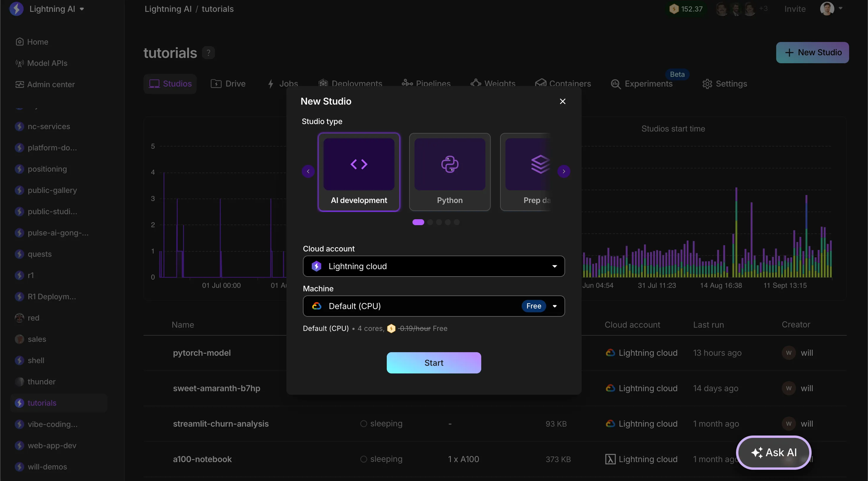Click the credits balance 152.37
The height and width of the screenshot is (481, 868).
tap(686, 9)
